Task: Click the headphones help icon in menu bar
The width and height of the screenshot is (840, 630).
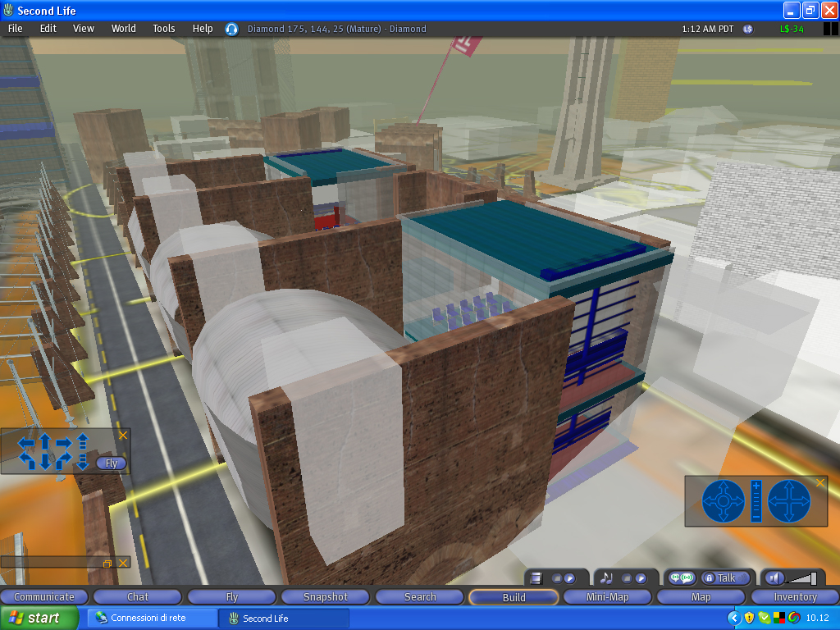Action: click(231, 29)
